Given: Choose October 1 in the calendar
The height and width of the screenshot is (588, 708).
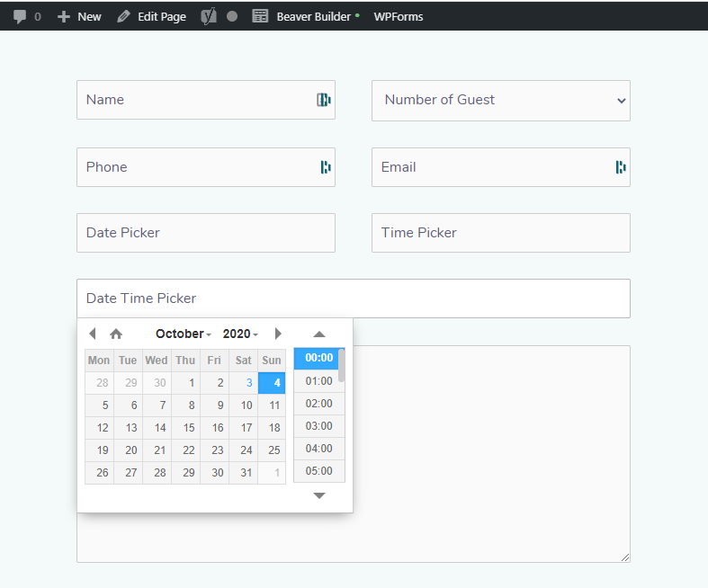Looking at the screenshot, I should point(185,383).
